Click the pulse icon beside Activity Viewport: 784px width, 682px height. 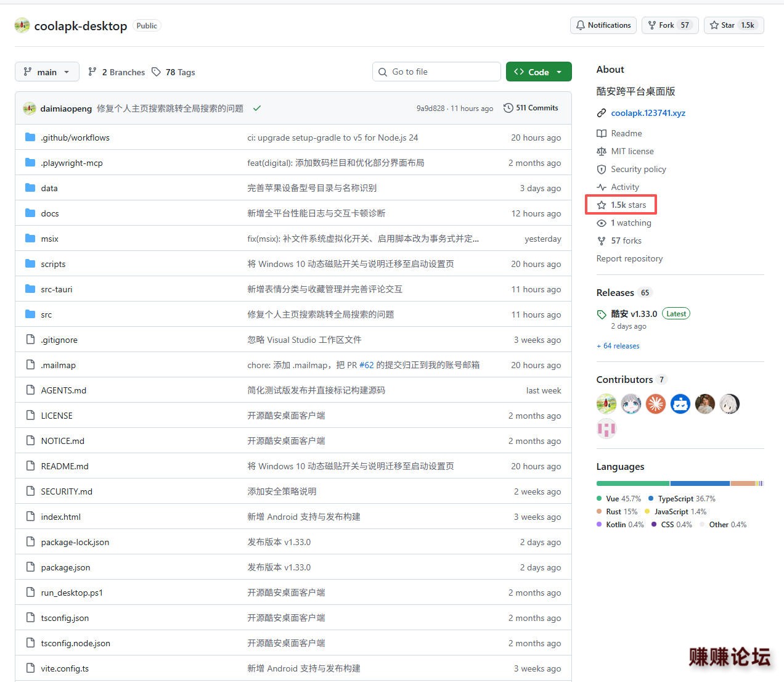(x=602, y=187)
